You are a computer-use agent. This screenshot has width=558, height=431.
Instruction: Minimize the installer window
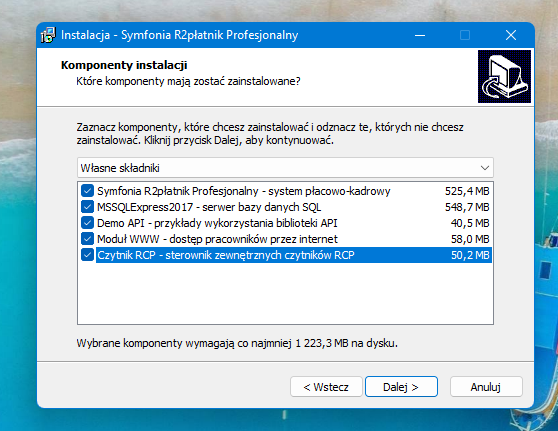(420, 35)
